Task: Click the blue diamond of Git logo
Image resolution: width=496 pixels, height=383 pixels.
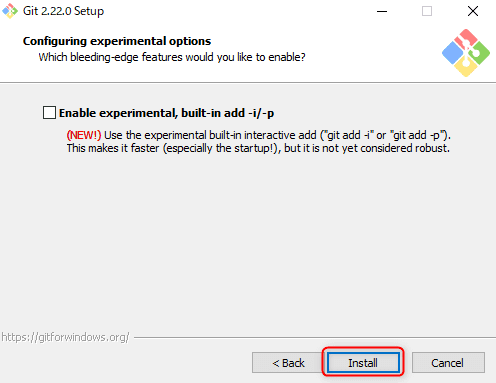Action: point(452,53)
